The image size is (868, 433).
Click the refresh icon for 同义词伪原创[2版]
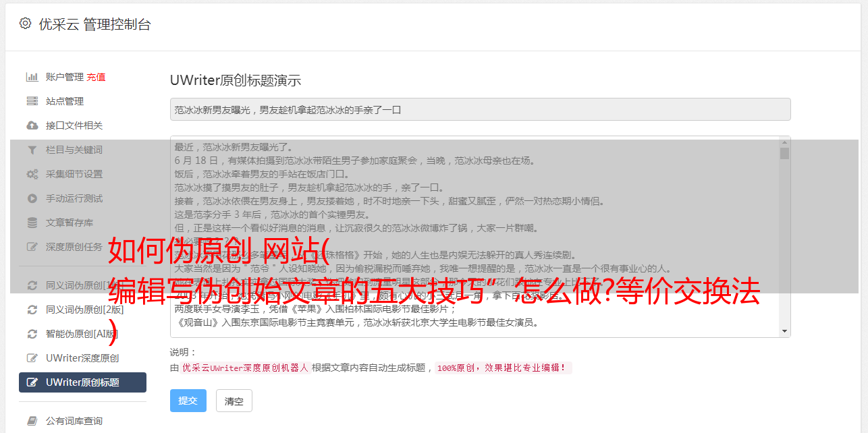point(32,310)
